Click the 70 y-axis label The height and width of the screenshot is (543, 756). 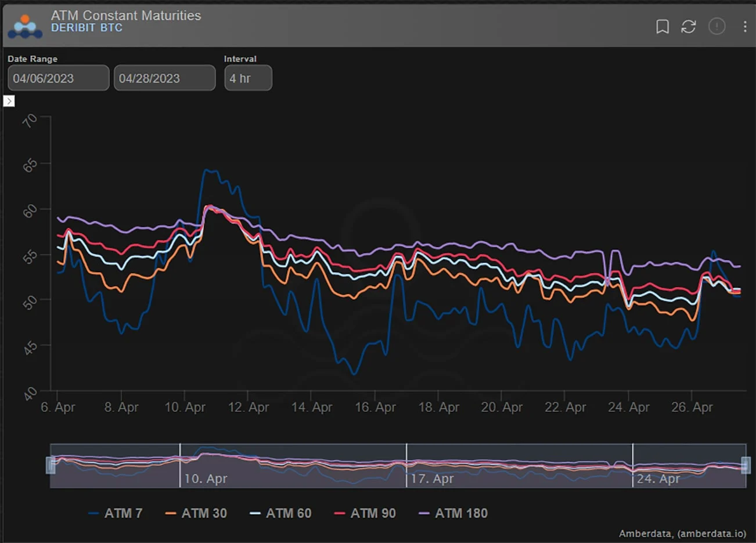point(30,121)
